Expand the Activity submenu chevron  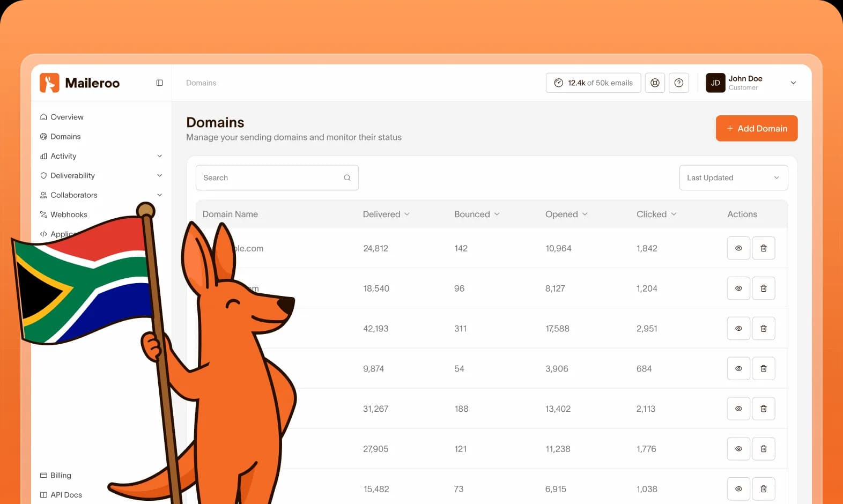click(159, 156)
